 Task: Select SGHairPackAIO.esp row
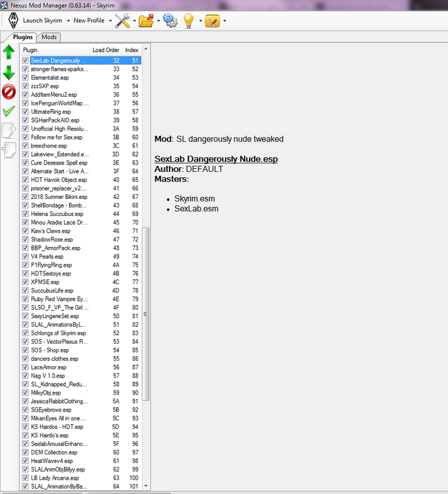point(81,120)
